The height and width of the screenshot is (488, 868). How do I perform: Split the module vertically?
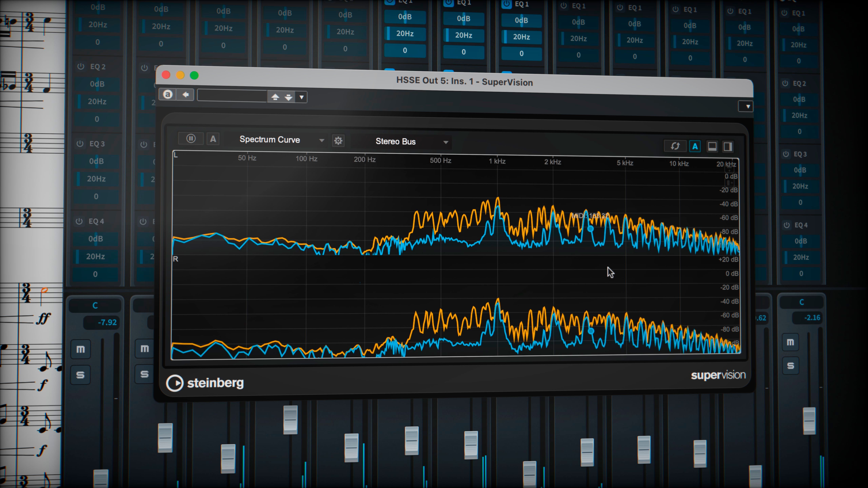pos(728,147)
